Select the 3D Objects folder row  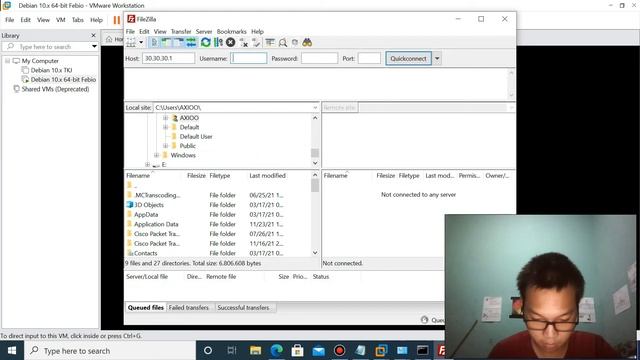(x=218, y=205)
